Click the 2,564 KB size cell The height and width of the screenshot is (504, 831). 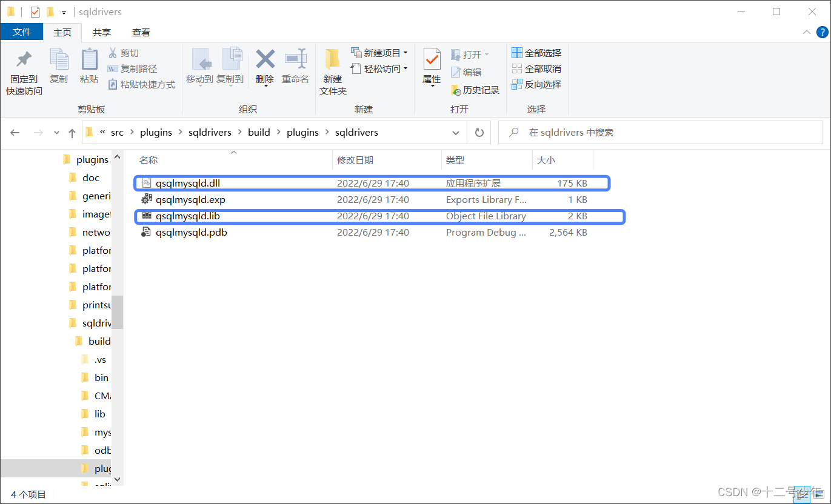coord(568,232)
